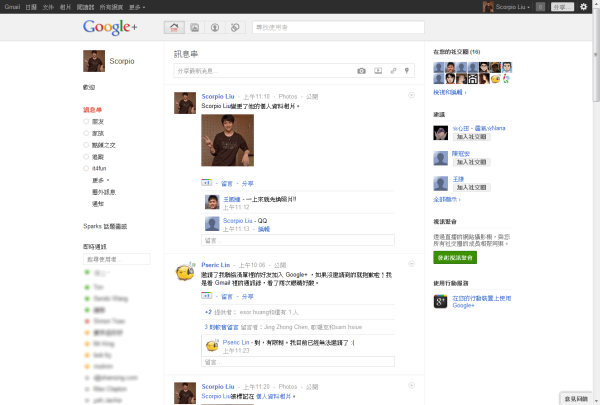
Task: Click the feedback button at bottom right
Action: tap(577, 399)
